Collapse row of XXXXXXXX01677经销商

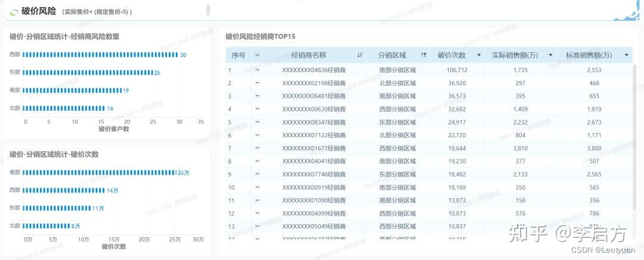pos(258,148)
